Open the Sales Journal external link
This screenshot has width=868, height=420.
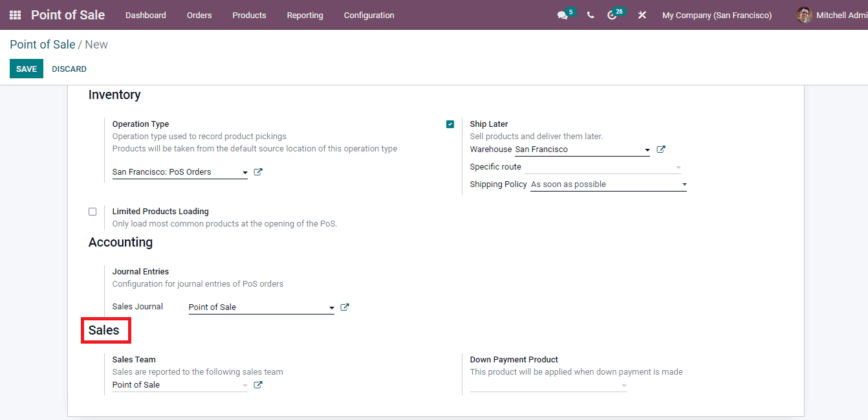[x=344, y=307]
